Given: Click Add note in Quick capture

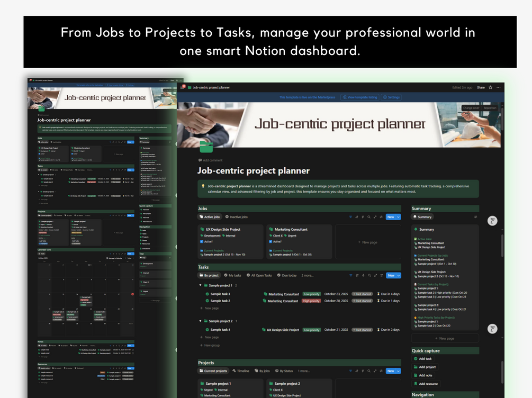Looking at the screenshot, I should coord(423,376).
